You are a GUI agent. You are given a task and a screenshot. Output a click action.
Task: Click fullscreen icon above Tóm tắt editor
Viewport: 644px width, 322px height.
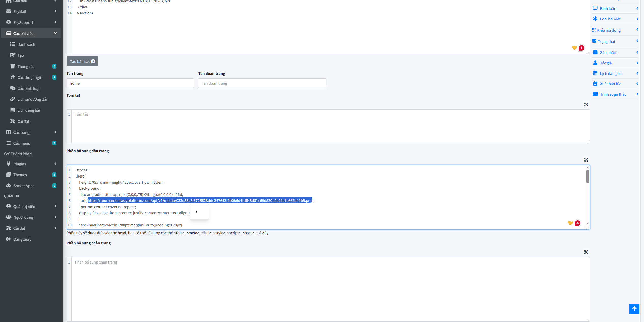(586, 104)
